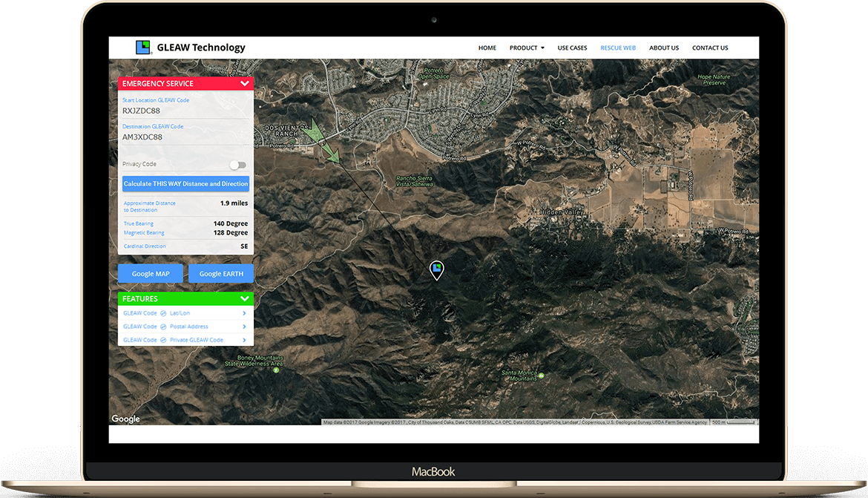Open the Rescue Web page
This screenshot has width=868, height=498.
pyautogui.click(x=618, y=48)
